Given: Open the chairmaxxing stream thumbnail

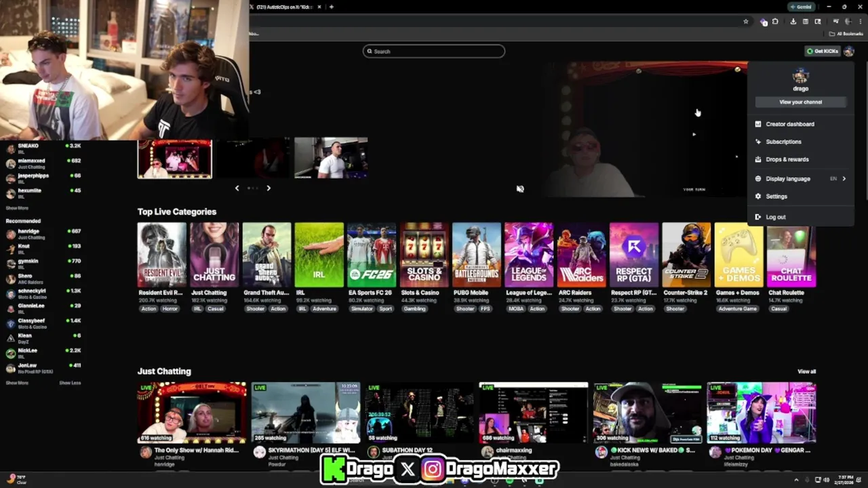Looking at the screenshot, I should click(534, 413).
